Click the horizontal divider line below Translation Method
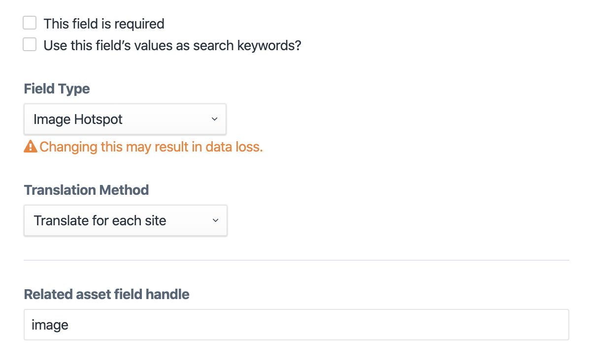Image resolution: width=591 pixels, height=364 pixels. (296, 260)
